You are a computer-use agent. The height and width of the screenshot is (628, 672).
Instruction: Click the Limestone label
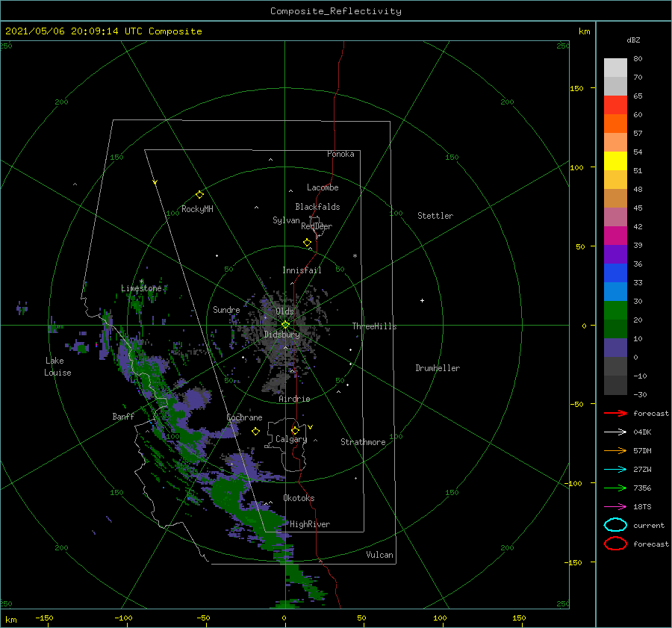[x=141, y=288]
